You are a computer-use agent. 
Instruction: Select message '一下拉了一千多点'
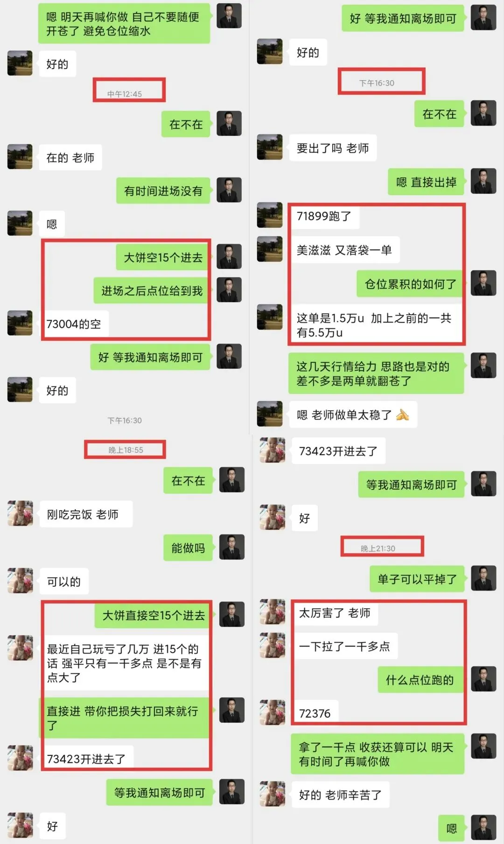click(344, 646)
